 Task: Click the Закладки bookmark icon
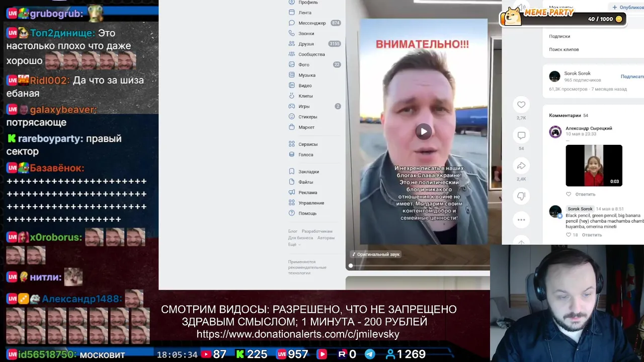(292, 171)
